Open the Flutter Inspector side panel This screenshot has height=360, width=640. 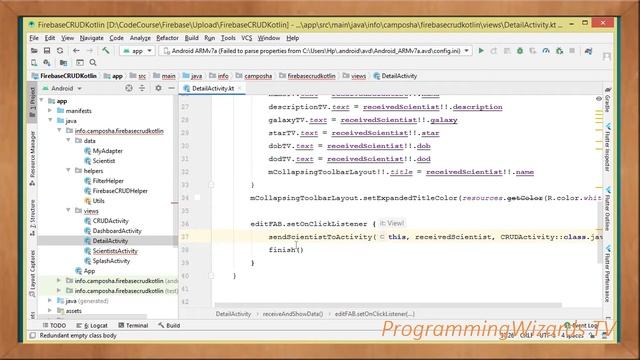(607, 147)
